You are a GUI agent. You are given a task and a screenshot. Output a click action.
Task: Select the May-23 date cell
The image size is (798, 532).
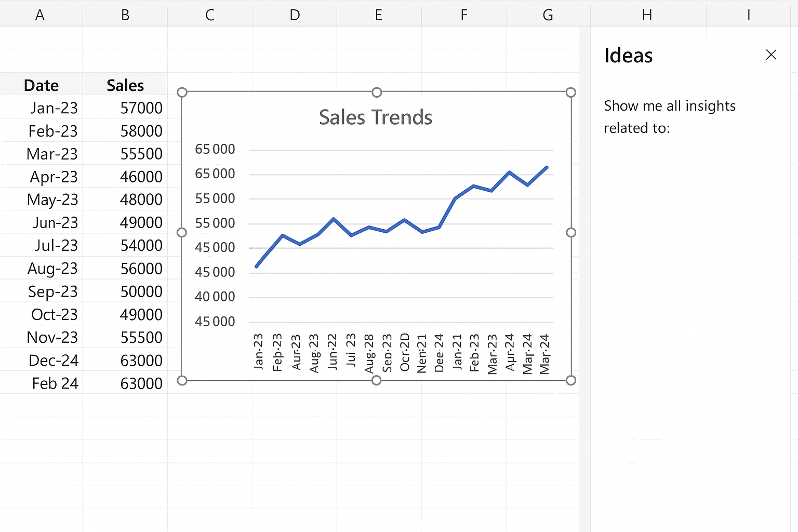click(x=41, y=199)
